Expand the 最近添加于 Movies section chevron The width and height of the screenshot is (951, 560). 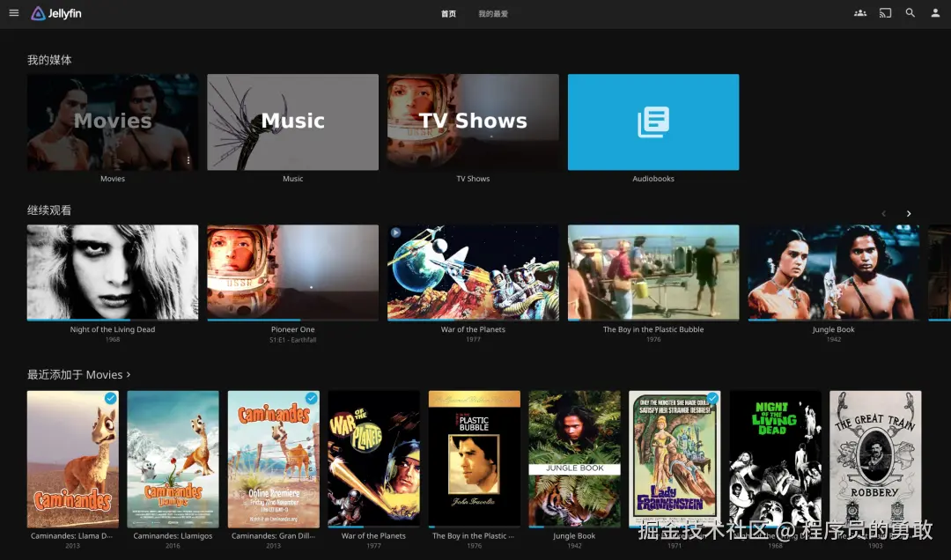pyautogui.click(x=129, y=375)
